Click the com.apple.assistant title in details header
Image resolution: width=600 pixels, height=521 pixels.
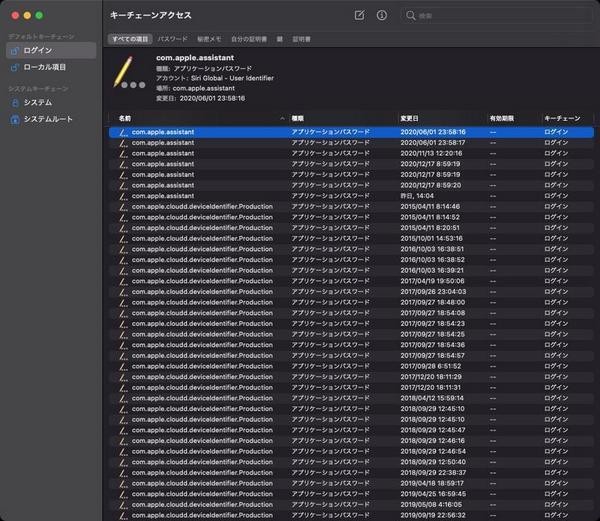195,58
